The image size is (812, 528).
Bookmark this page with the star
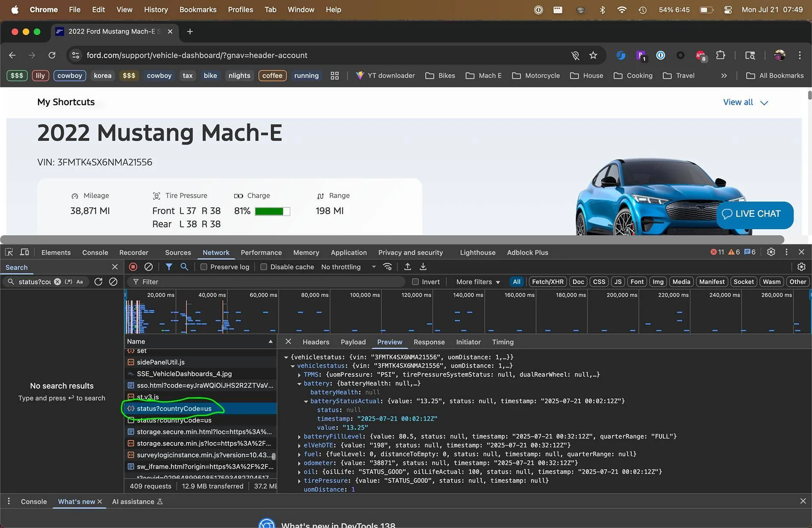coord(593,55)
